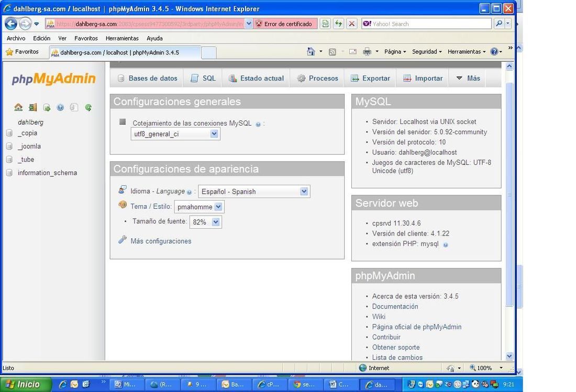Screen dimensions: 576x392
Task: Click the Error de certificado button
Action: tap(285, 24)
